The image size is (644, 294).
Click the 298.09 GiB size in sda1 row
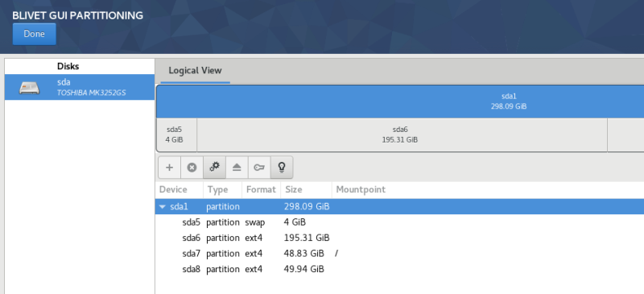click(x=307, y=207)
